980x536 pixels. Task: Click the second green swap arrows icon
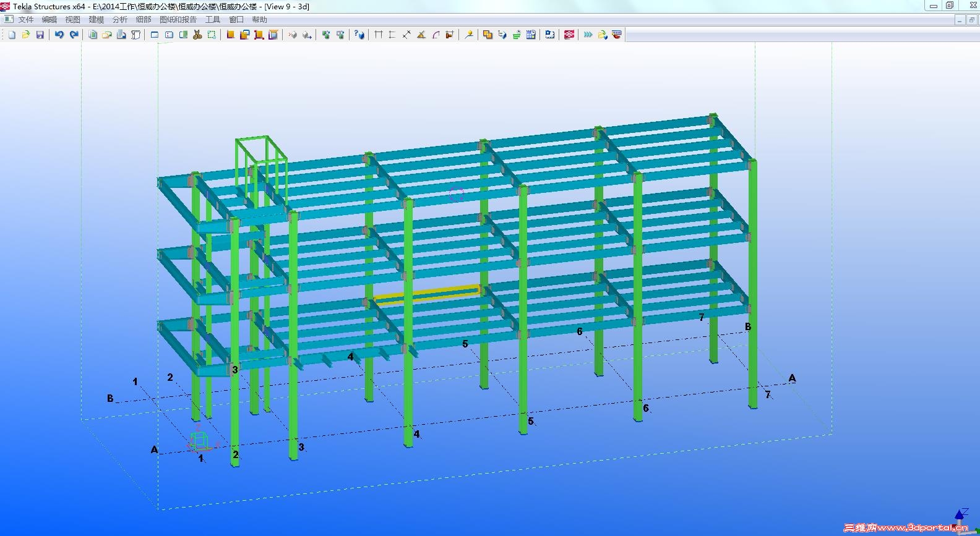340,35
